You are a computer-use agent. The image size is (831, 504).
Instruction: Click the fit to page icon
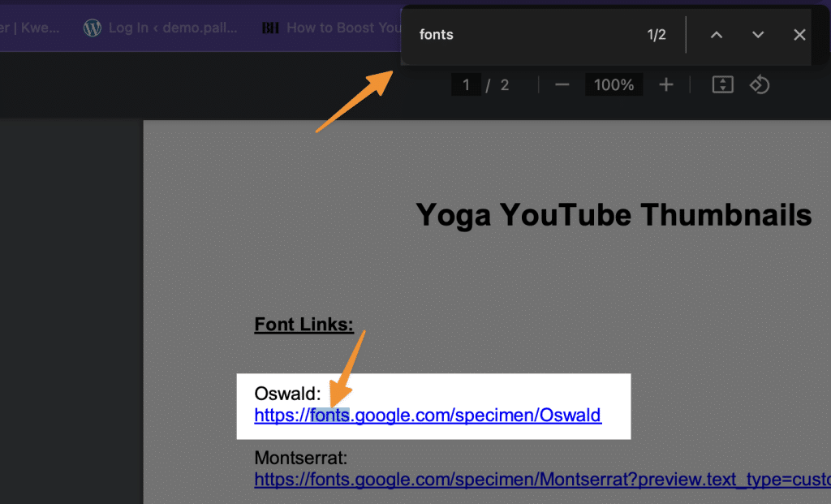pos(722,85)
